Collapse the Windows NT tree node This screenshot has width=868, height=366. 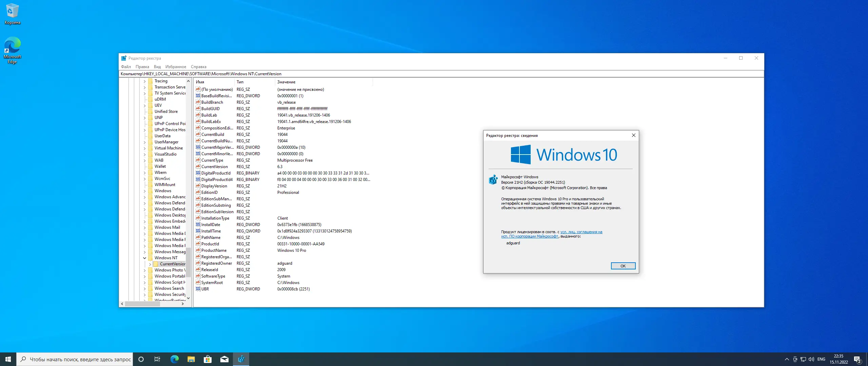(145, 258)
